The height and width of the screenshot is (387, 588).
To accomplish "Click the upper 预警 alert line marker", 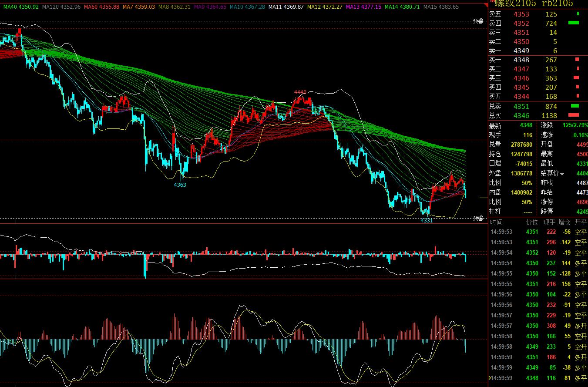I will tap(478, 21).
